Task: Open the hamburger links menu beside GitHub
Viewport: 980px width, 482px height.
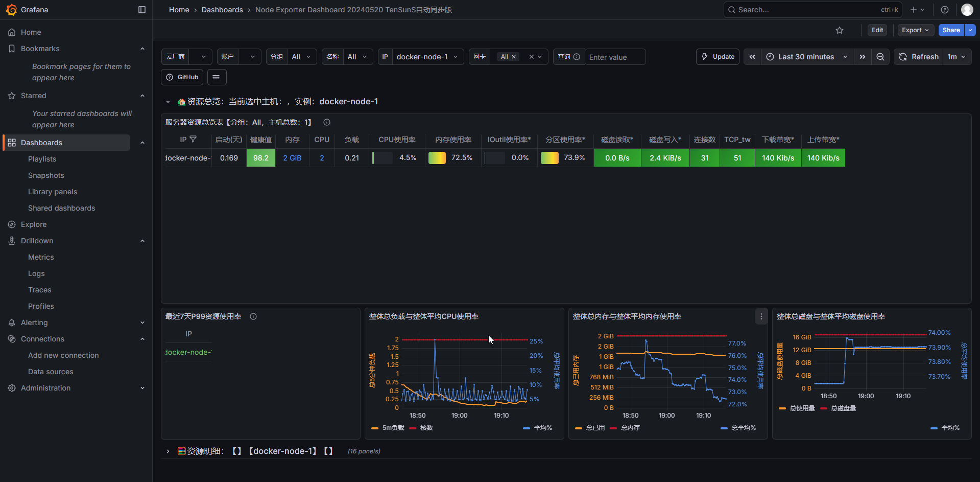Action: 216,77
